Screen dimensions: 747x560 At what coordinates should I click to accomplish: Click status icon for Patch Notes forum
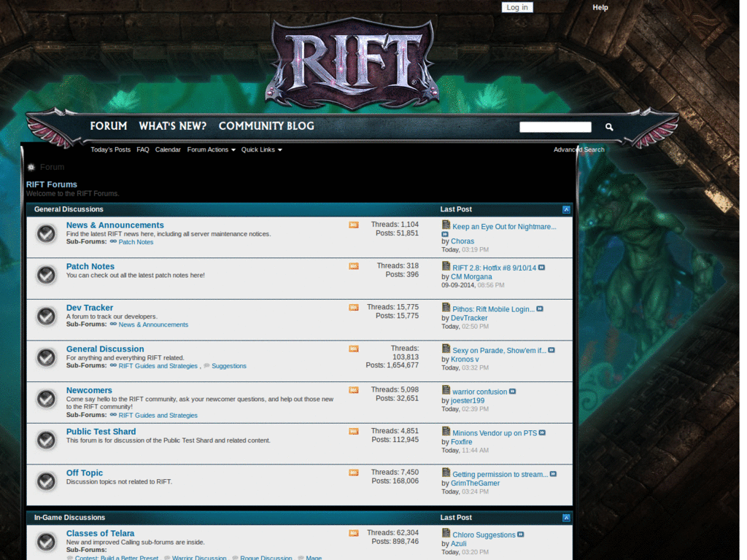coord(46,275)
